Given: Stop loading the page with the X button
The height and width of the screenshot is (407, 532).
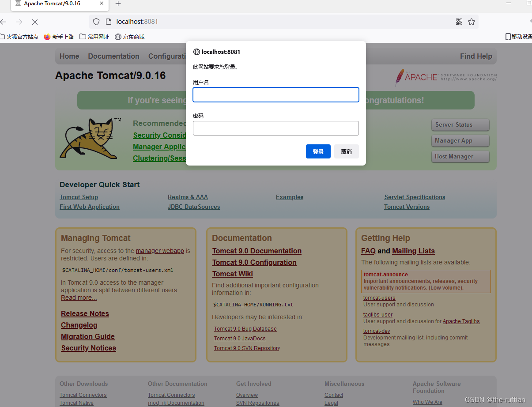Looking at the screenshot, I should tap(35, 22).
